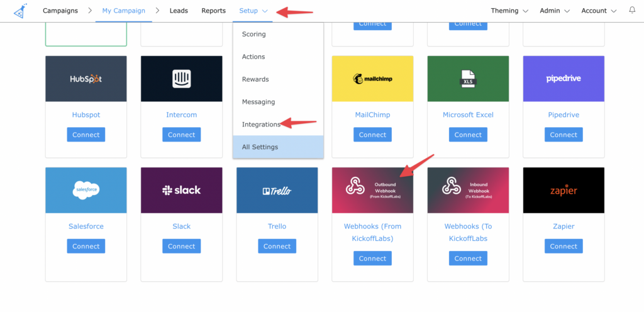Viewport: 644px width, 312px height.
Task: Open the Intercom name link
Action: point(182,115)
